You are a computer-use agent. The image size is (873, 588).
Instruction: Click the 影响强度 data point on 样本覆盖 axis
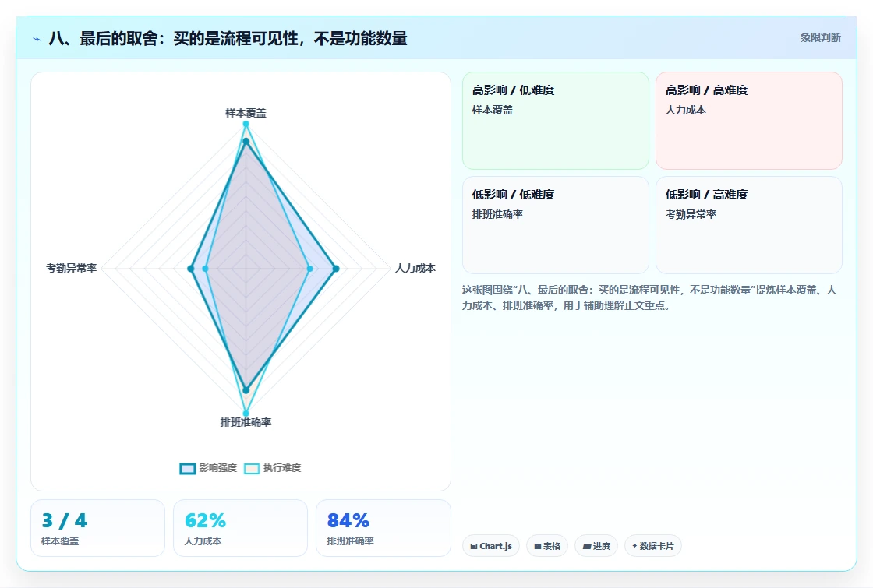click(x=246, y=141)
